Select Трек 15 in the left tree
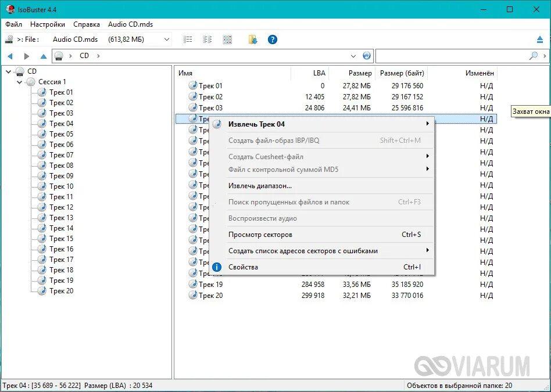This screenshot has width=551, height=392. coord(61,239)
